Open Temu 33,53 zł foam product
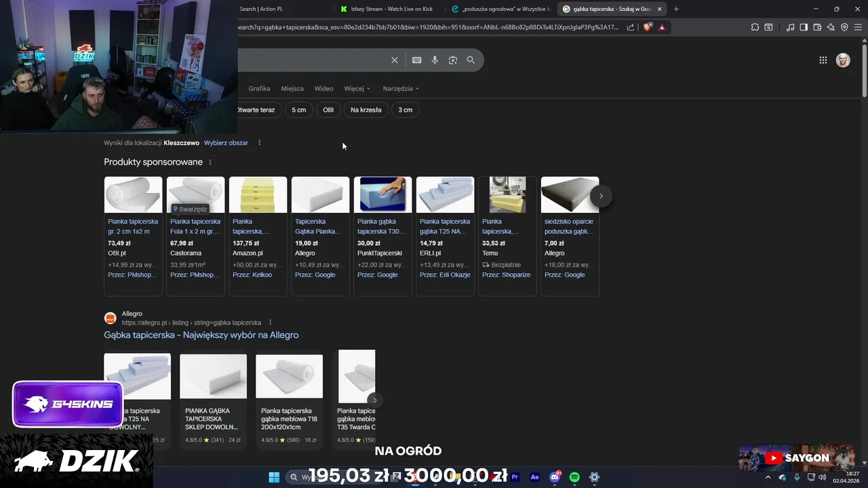Screen dimensions: 868x488 pyautogui.click(x=507, y=236)
